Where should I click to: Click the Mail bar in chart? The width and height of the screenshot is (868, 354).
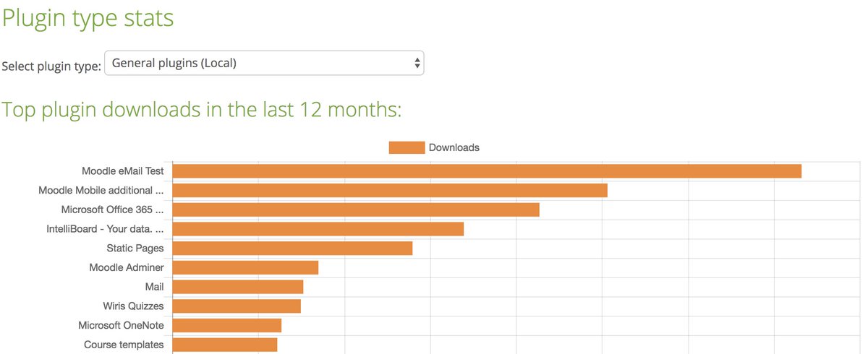pyautogui.click(x=237, y=287)
